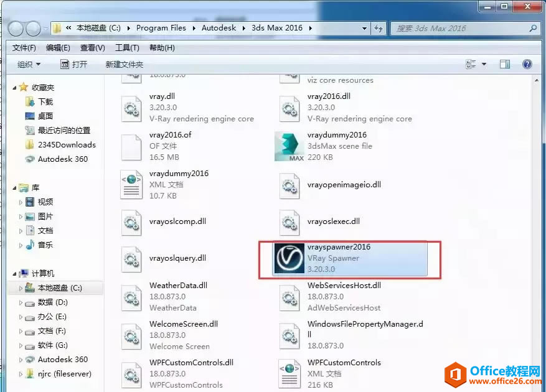Click the Forward navigation arrow
This screenshot has width=546, height=392.
click(34, 29)
